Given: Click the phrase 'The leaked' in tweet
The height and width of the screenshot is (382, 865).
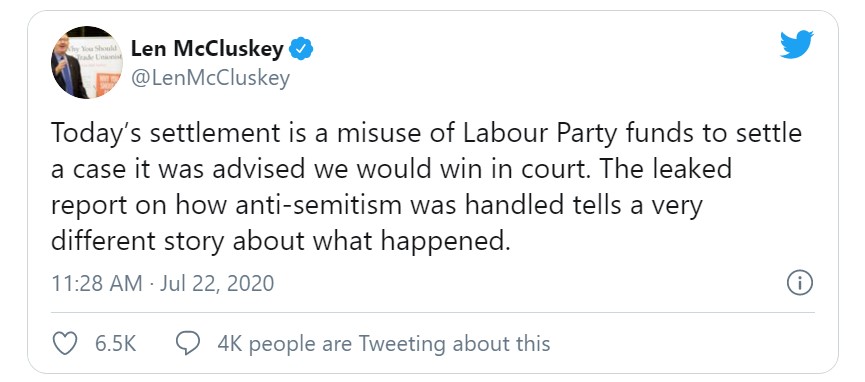Looking at the screenshot, I should (665, 169).
